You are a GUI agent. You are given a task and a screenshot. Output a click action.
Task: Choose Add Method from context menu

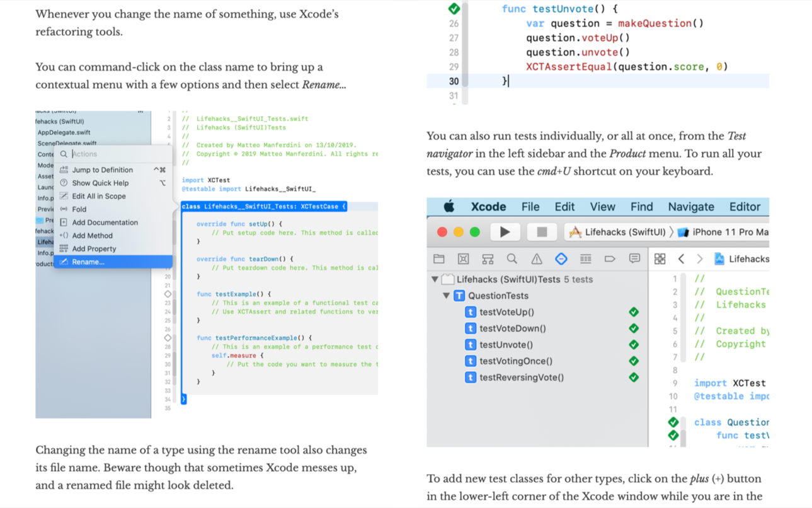tap(113, 236)
